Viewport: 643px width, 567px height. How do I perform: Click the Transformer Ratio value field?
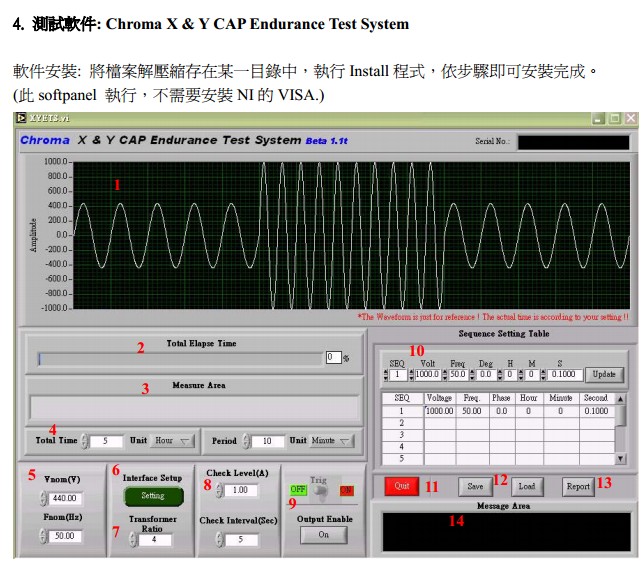(155, 540)
